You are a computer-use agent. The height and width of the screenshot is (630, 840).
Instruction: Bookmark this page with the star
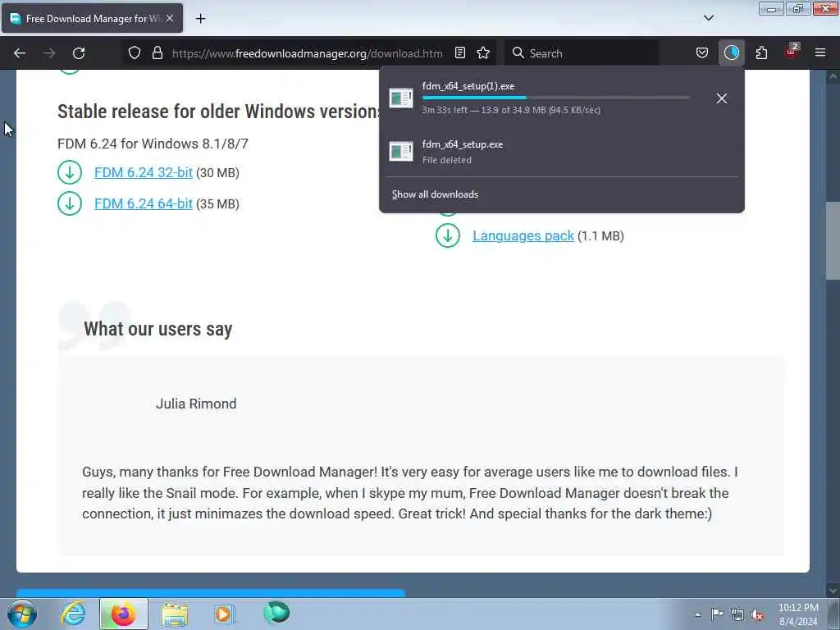pyautogui.click(x=483, y=53)
